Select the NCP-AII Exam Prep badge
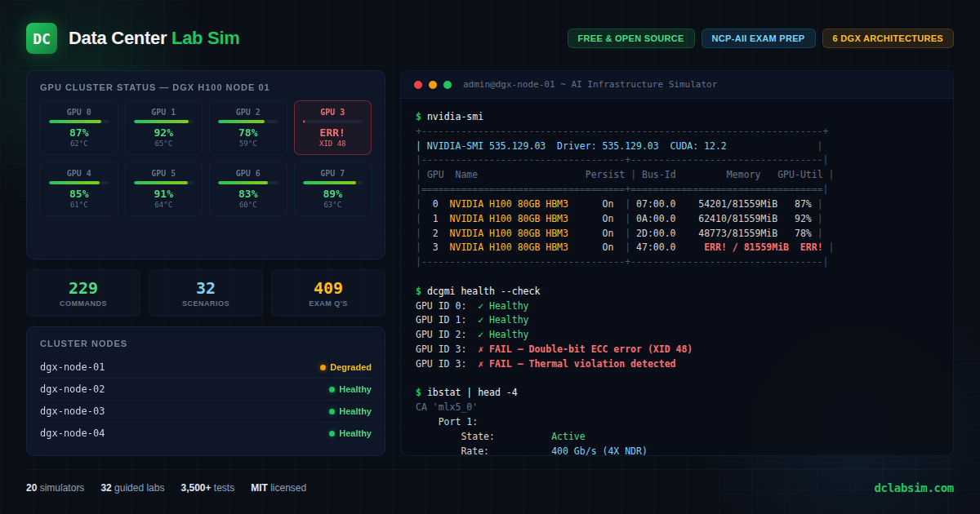 (758, 38)
